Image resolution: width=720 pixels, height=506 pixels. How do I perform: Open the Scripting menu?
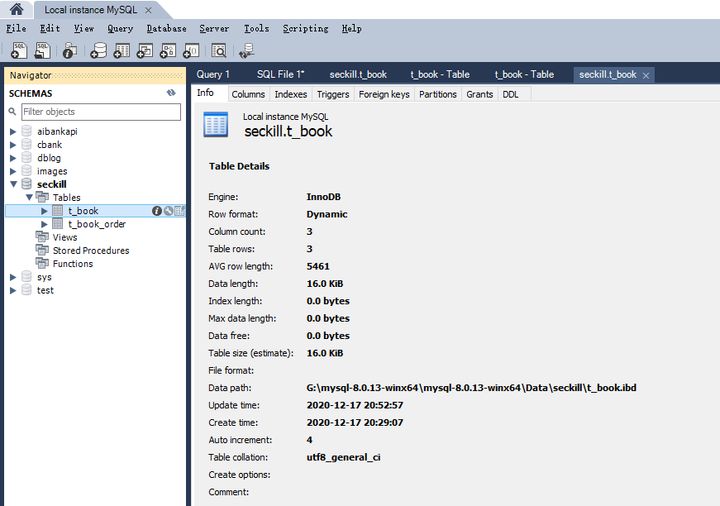point(305,28)
